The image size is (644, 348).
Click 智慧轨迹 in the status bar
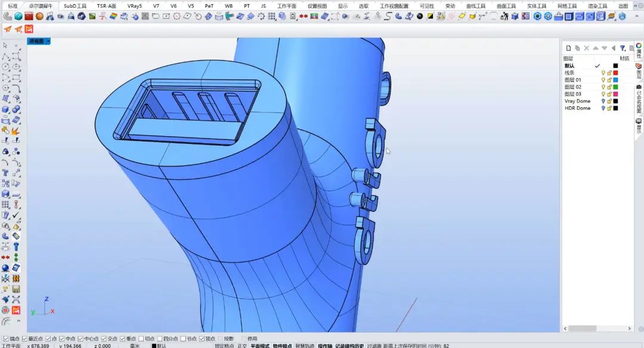(305, 346)
